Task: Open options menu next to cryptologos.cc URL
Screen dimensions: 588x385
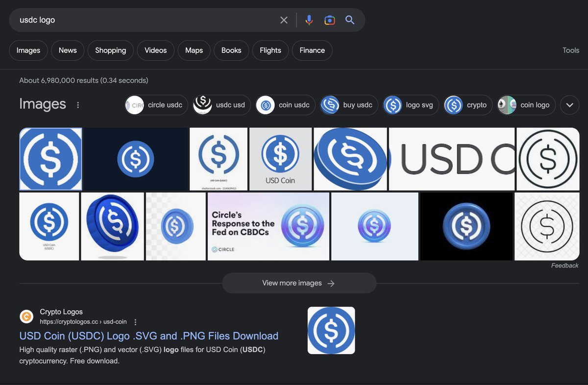Action: (x=136, y=322)
